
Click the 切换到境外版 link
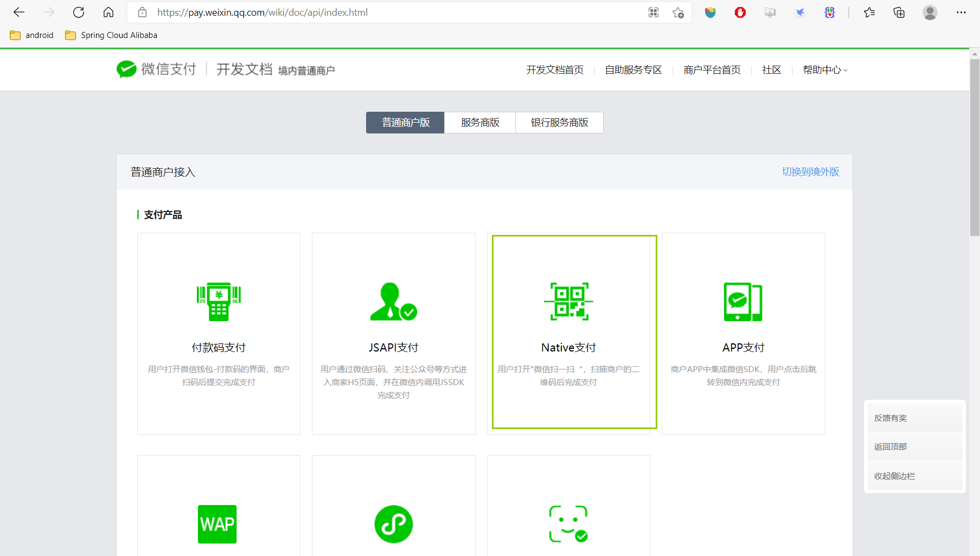click(810, 171)
